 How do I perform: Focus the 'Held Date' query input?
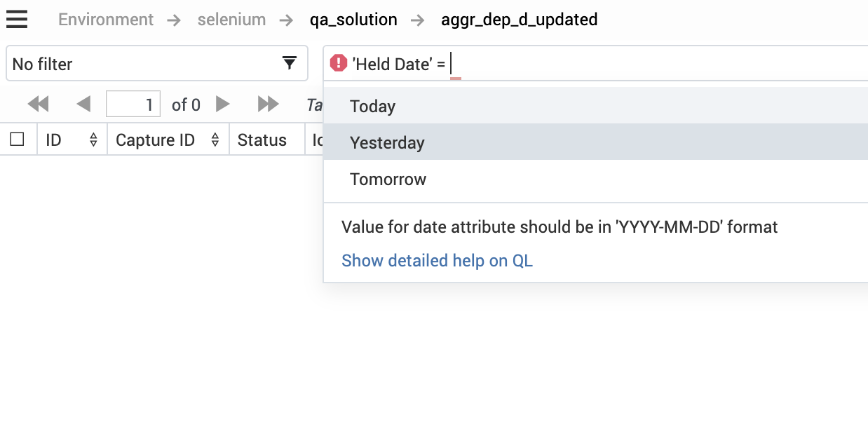pos(631,64)
